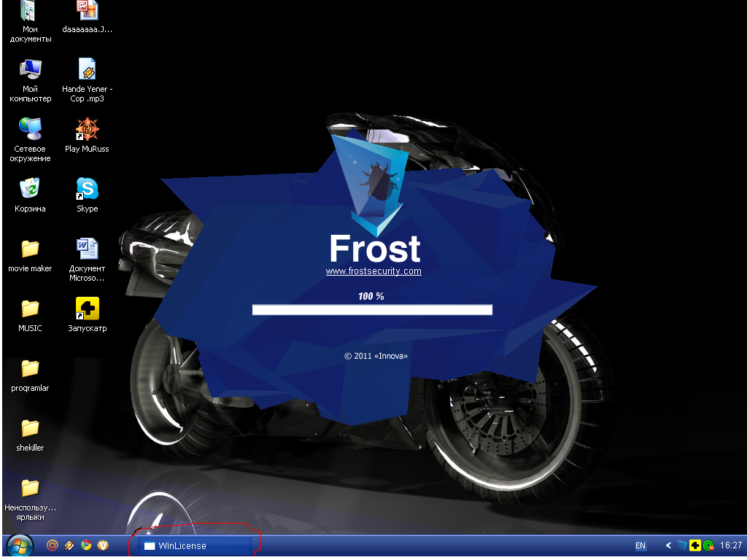
Task: Activate the WinLicense taskbar button
Action: 194,545
